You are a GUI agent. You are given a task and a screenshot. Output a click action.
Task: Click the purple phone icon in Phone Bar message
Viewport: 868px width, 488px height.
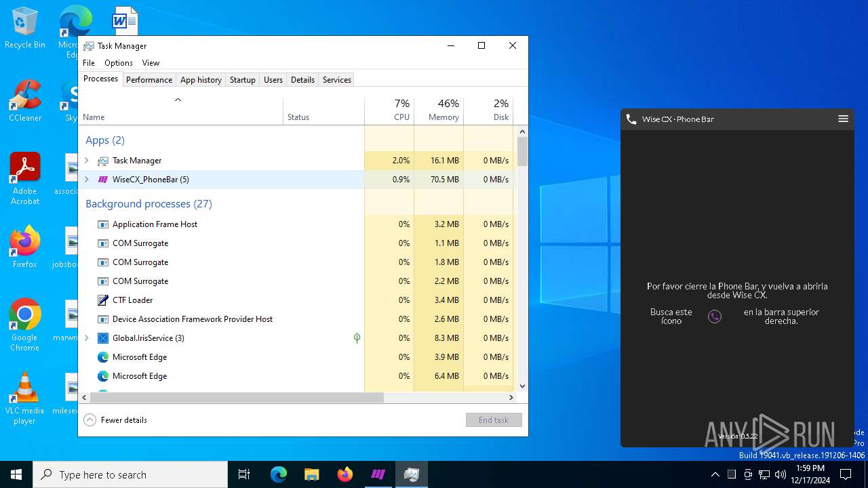(715, 317)
